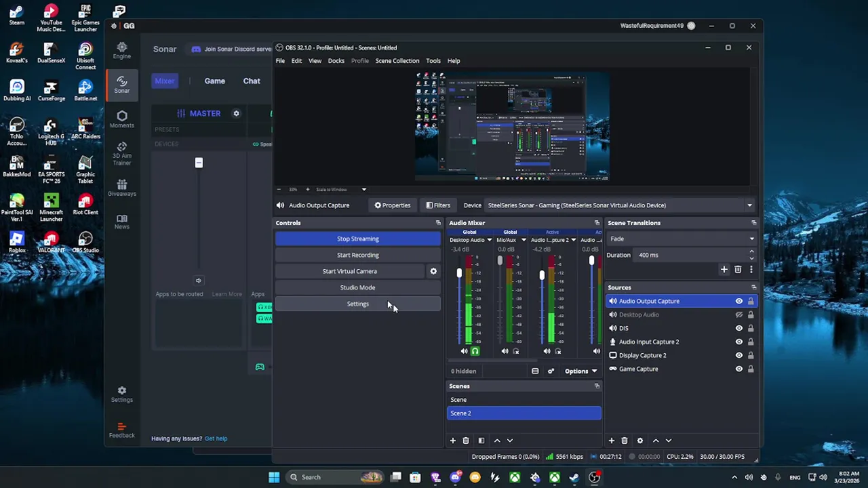This screenshot has height=488, width=868.
Task: Toggle monitoring on the Mic/Aux channel
Action: coord(516,351)
